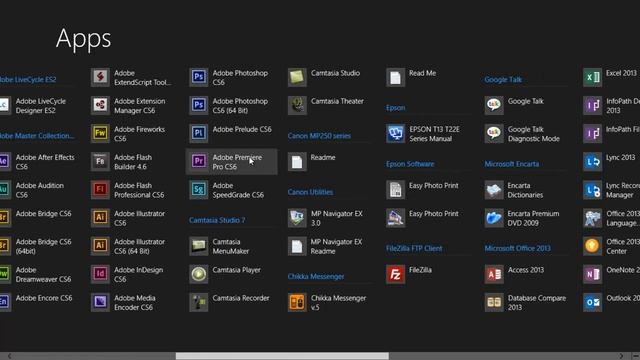Open Google Talk Diagnostic Mode icon

click(494, 133)
